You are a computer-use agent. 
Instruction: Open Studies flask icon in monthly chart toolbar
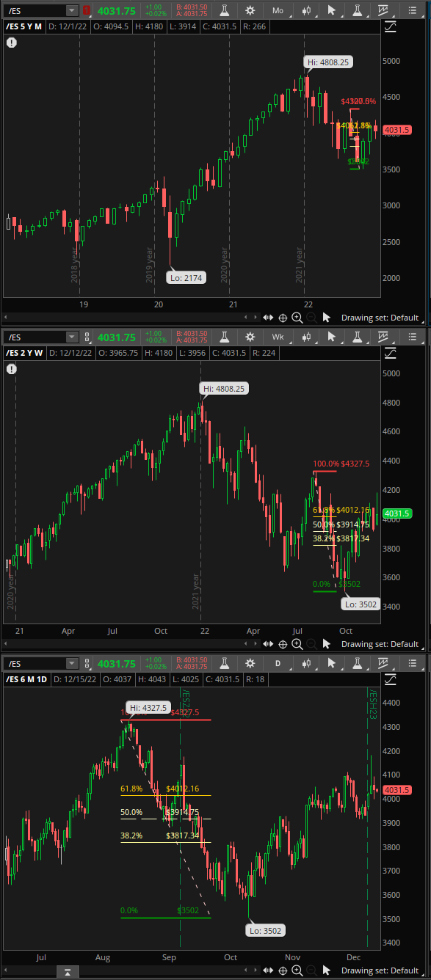click(x=224, y=10)
